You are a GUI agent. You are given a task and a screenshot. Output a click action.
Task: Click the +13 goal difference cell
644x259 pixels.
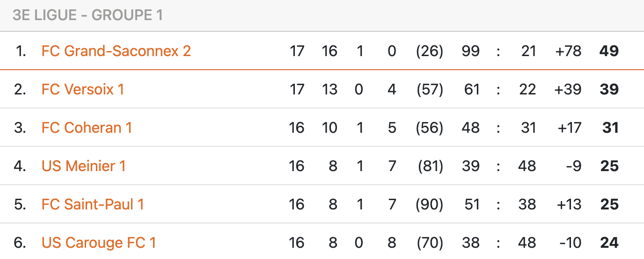click(568, 204)
